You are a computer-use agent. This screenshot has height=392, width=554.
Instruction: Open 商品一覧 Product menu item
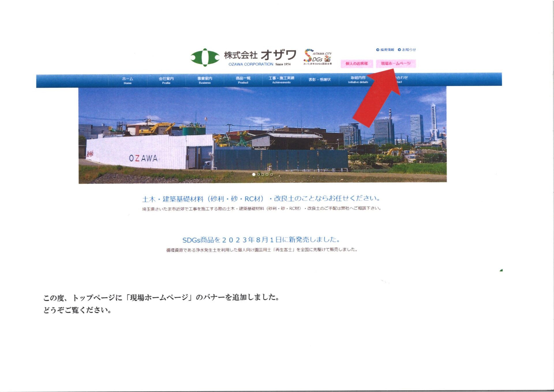click(x=243, y=80)
